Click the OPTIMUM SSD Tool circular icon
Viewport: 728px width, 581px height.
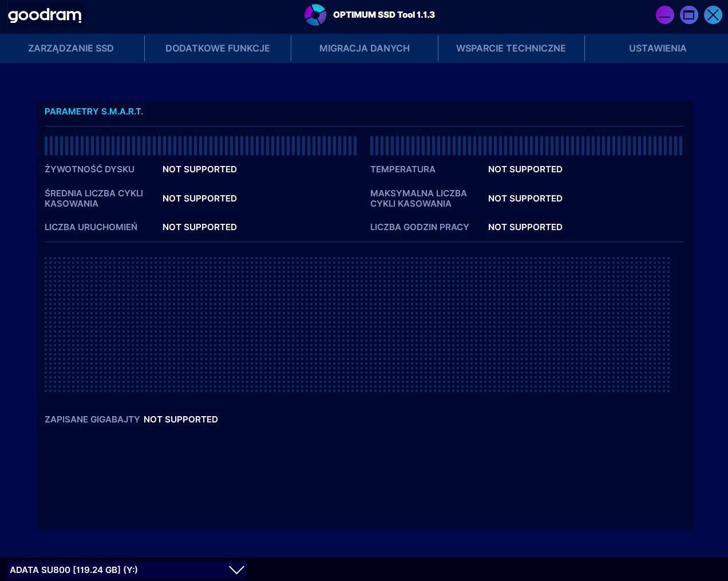click(315, 15)
